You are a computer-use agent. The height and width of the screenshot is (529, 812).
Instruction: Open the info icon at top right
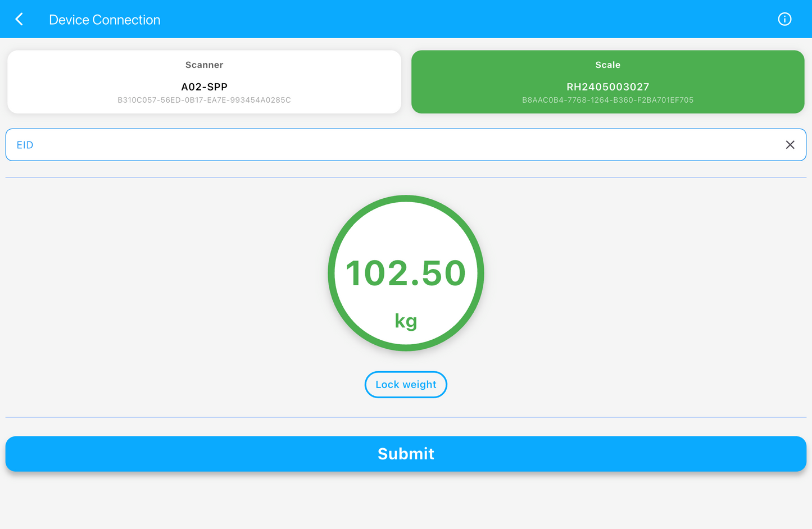784,19
